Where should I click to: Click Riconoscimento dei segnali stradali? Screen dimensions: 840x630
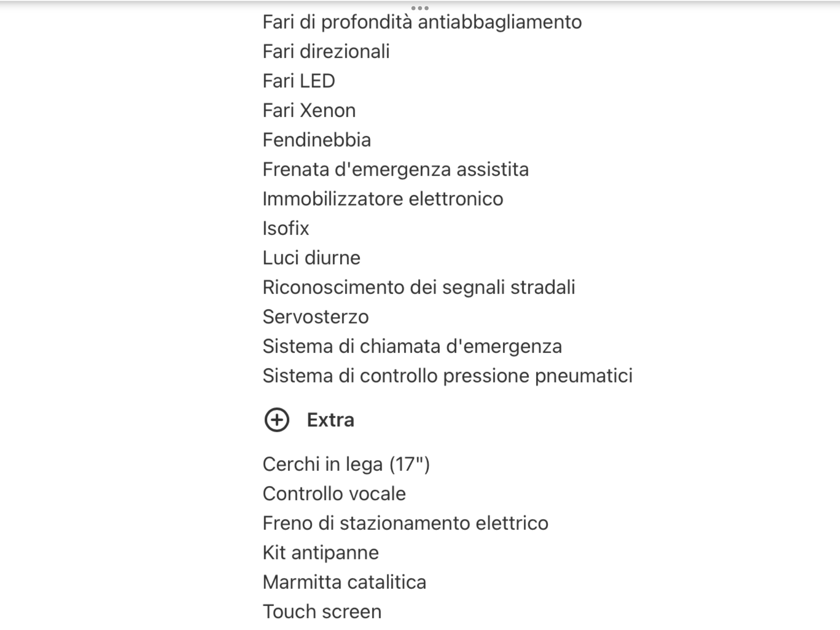pos(419,288)
